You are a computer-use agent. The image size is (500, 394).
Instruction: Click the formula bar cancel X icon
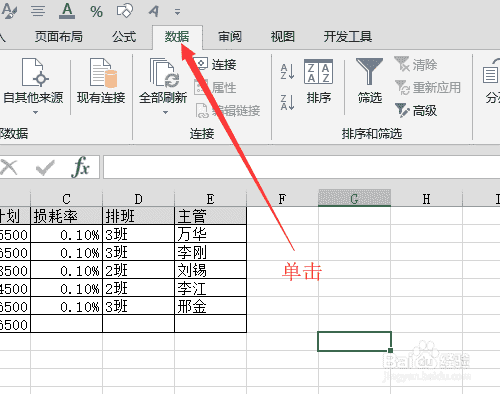coord(9,167)
